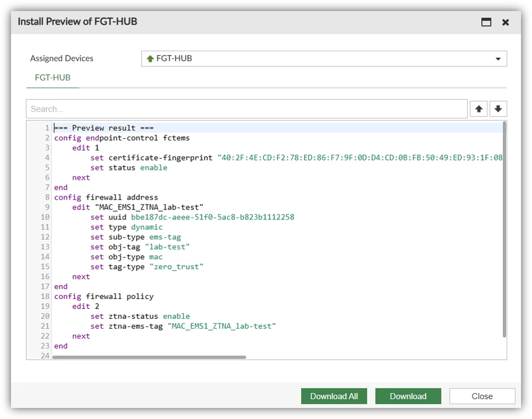This screenshot has width=532, height=419.
Task: Close the Install Preview dialog with X
Action: pyautogui.click(x=506, y=23)
